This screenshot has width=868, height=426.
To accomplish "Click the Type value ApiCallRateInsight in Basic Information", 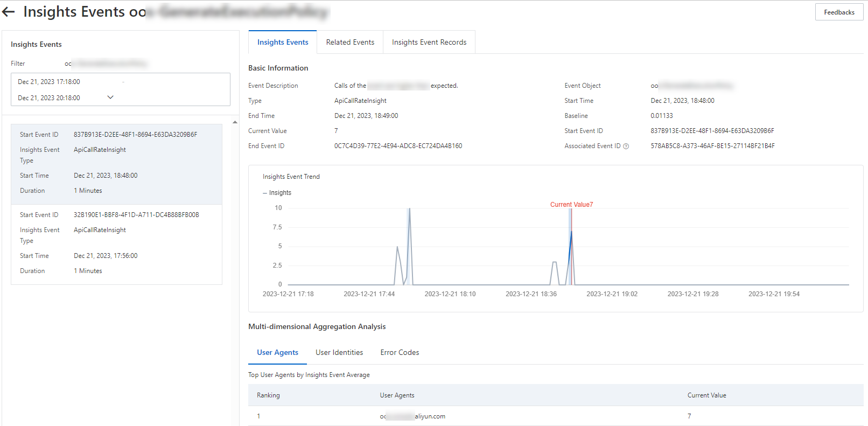I will click(x=360, y=101).
